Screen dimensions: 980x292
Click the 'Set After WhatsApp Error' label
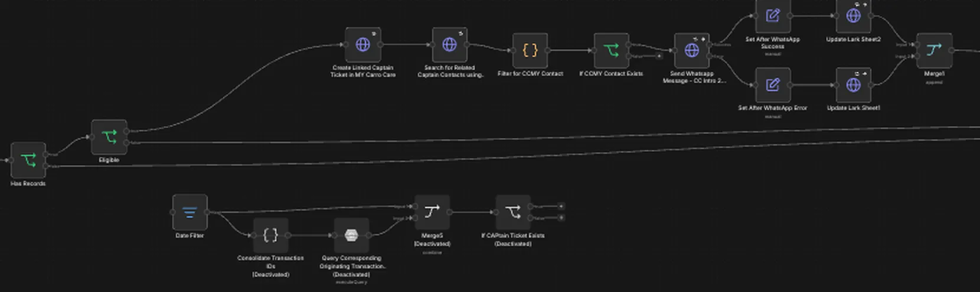(x=773, y=108)
